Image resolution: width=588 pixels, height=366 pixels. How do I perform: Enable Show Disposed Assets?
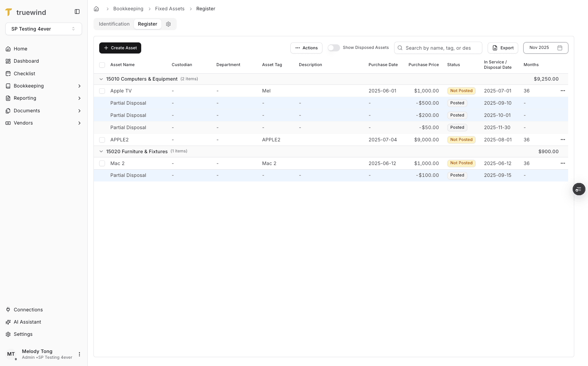click(333, 47)
